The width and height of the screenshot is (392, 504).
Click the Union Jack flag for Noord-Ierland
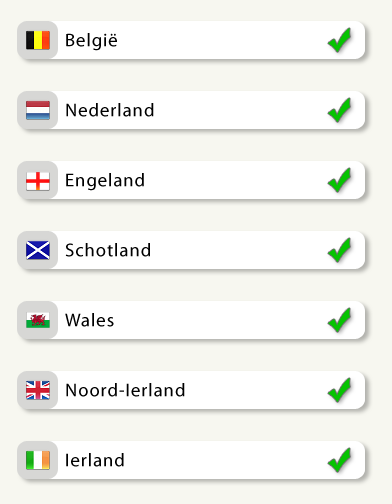(38, 390)
